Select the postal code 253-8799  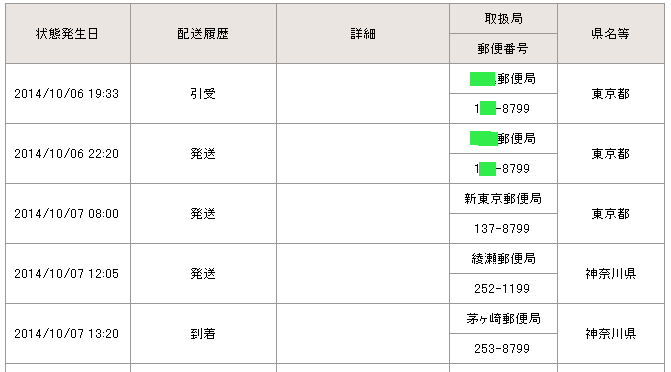pyautogui.click(x=503, y=348)
